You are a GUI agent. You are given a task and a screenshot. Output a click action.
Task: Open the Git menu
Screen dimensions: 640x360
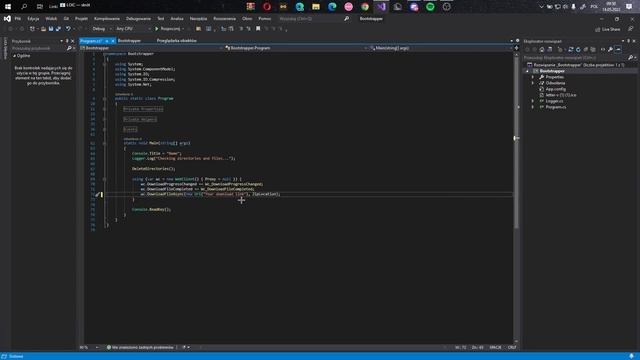(x=66, y=19)
